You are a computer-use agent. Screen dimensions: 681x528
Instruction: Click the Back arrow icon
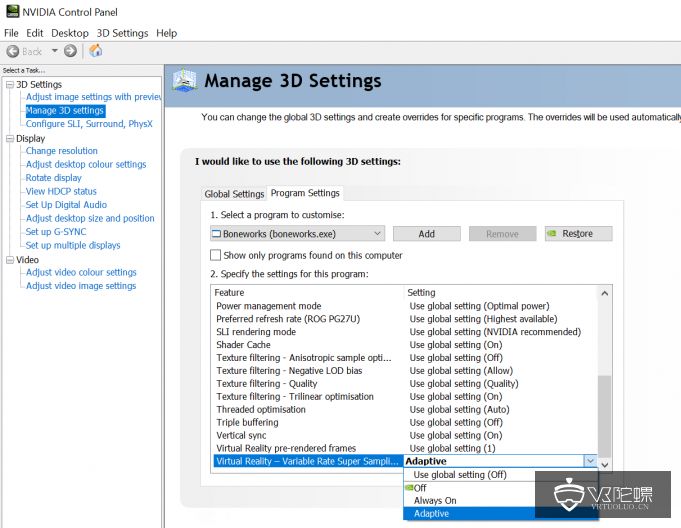pos(13,51)
